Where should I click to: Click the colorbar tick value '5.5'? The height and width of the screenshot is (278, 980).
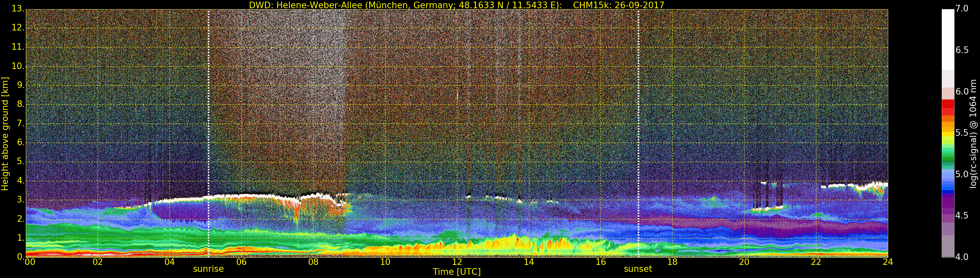coord(962,133)
